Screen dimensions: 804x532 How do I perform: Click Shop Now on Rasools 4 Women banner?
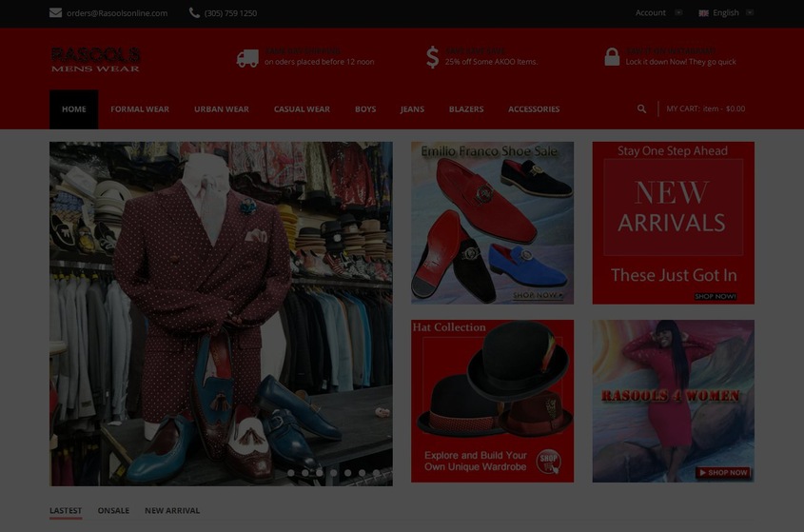723,472
